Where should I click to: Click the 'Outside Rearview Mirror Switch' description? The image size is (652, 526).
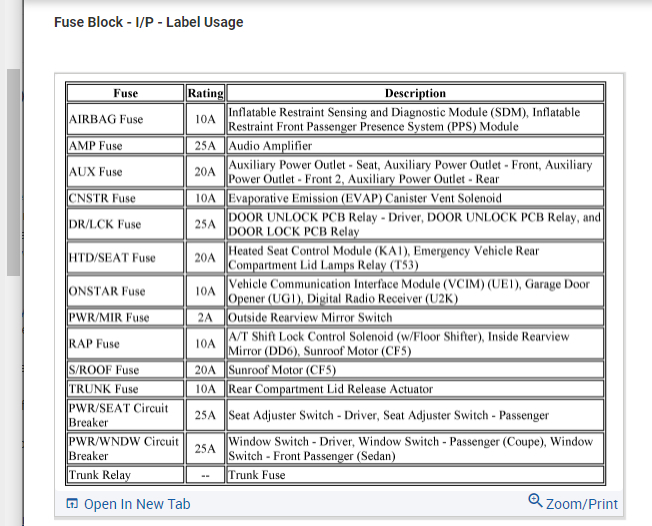point(415,317)
